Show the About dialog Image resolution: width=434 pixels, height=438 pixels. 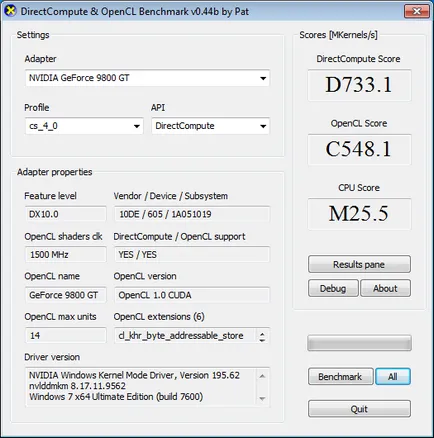point(385,288)
